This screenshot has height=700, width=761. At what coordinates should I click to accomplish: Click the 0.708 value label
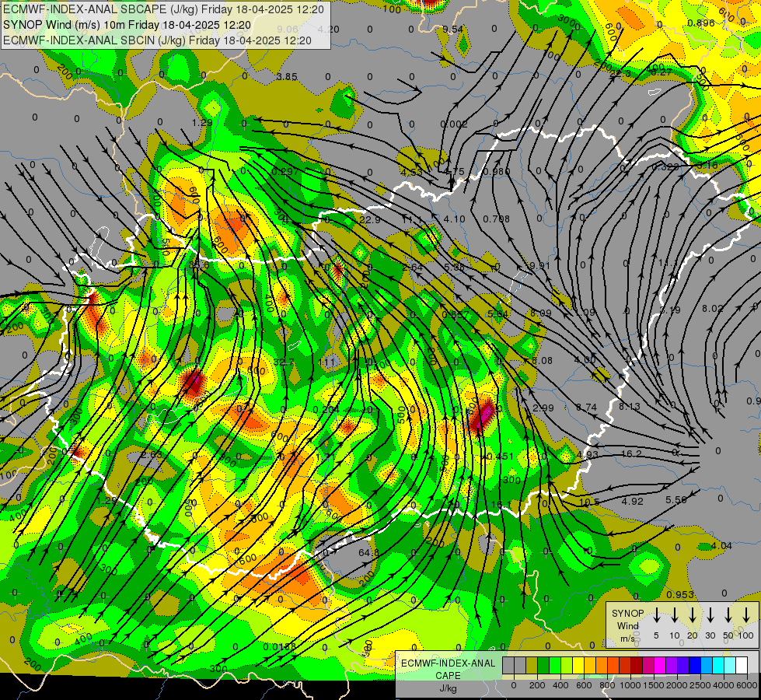[x=497, y=219]
